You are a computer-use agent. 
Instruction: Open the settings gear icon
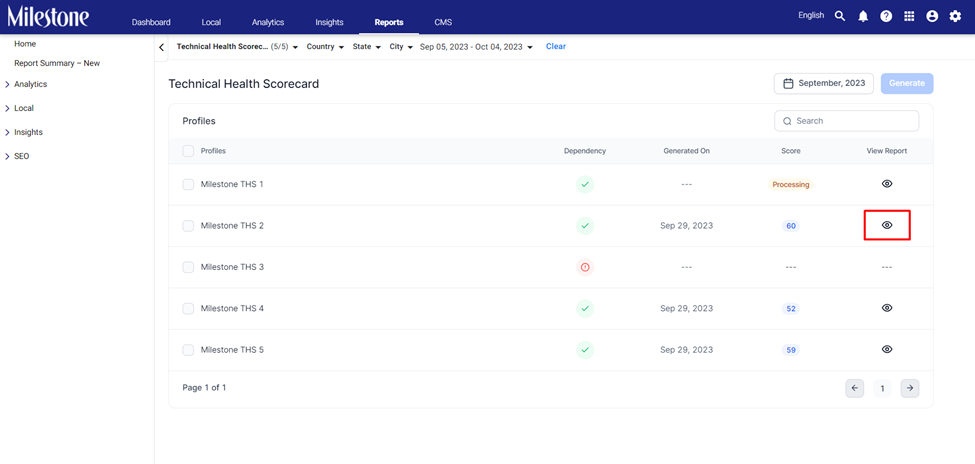955,17
